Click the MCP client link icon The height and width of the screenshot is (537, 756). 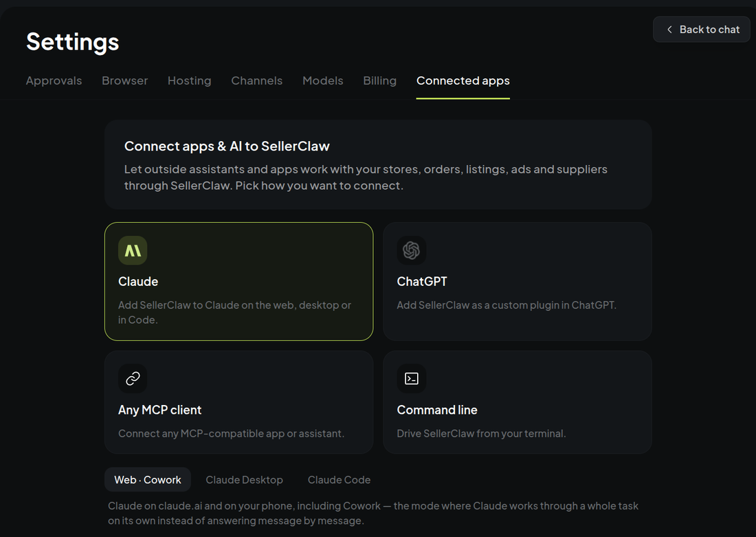pyautogui.click(x=133, y=378)
